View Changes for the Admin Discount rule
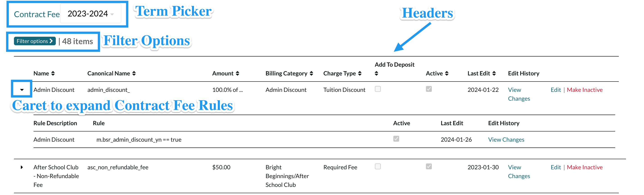This screenshot has width=644, height=195. [x=506, y=140]
